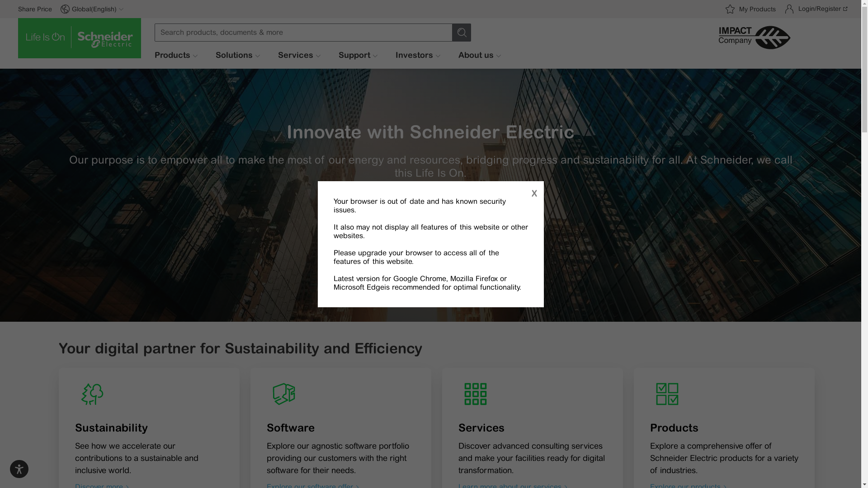Click the My Products star icon

pyautogui.click(x=730, y=9)
